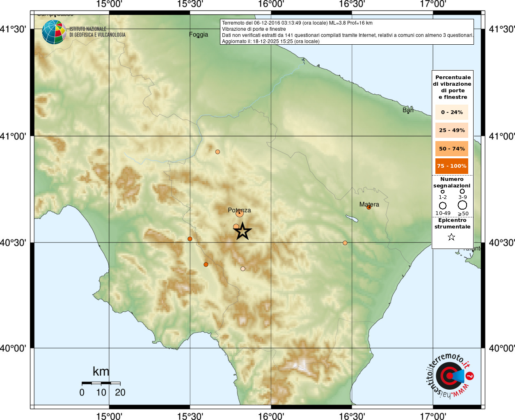Click the light orange marker north of Potenza
The height and width of the screenshot is (420, 515).
[x=217, y=152]
